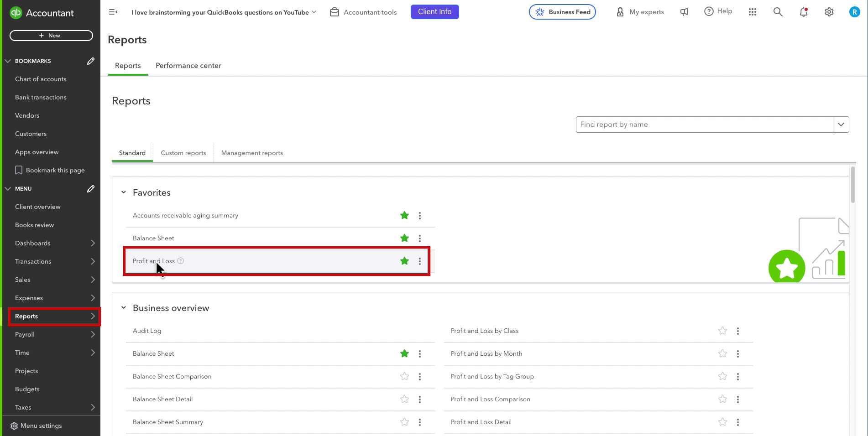This screenshot has height=436, width=868.
Task: Favorite the Profit and Loss by Class report
Action: (722, 331)
